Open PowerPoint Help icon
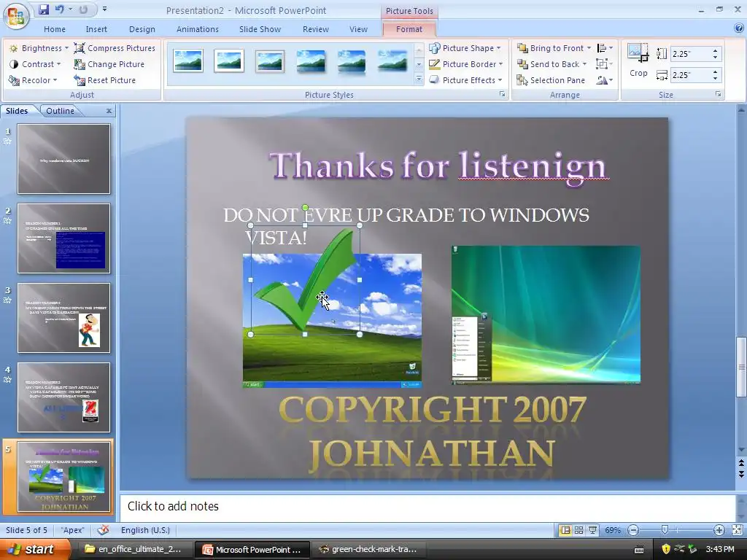 [739, 28]
